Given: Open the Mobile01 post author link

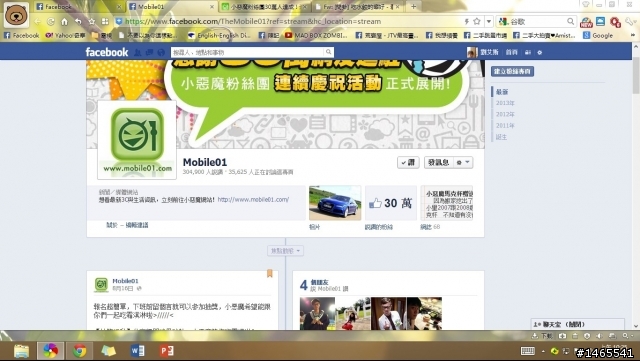Looking at the screenshot, I should (x=125, y=281).
